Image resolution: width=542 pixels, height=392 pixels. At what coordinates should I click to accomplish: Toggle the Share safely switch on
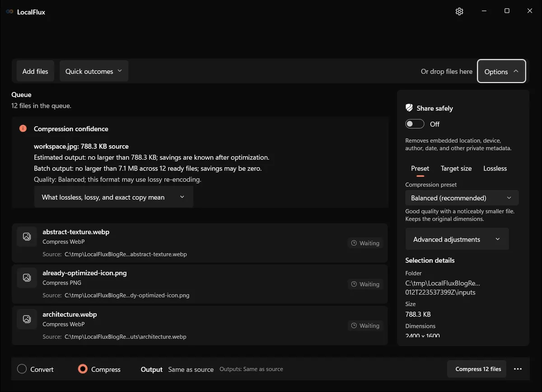pos(415,124)
